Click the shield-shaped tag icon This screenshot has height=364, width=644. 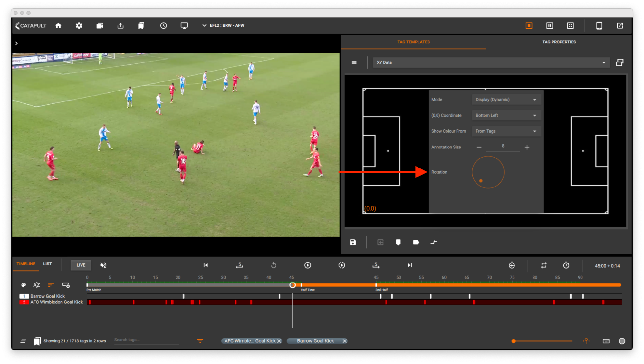[398, 242]
